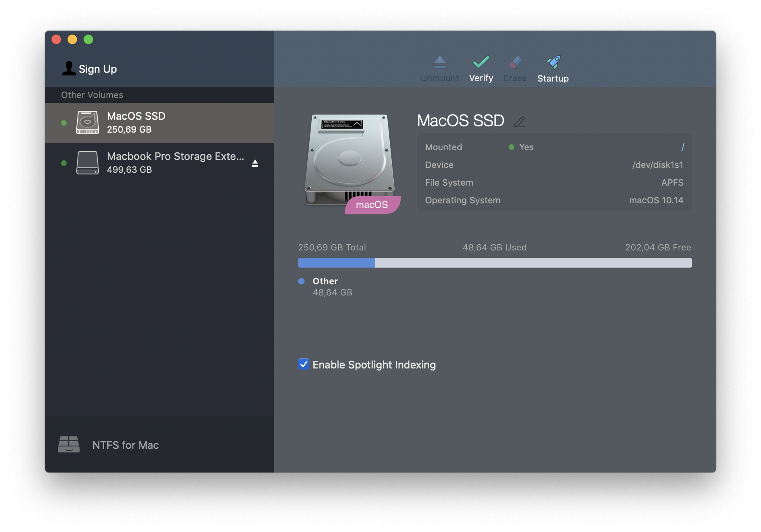Click the Other Volumes section header
Screen dimensions: 761x532
coord(92,95)
